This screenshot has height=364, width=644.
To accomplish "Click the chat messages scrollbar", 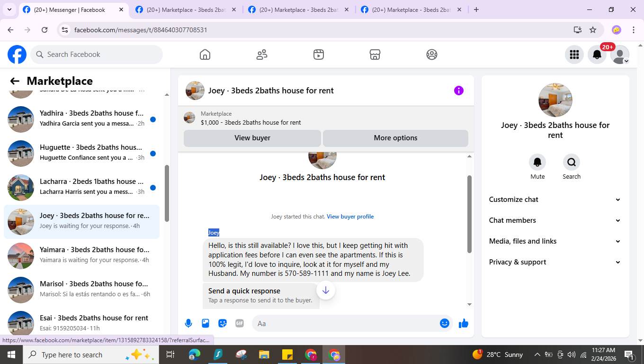I will pyautogui.click(x=469, y=214).
